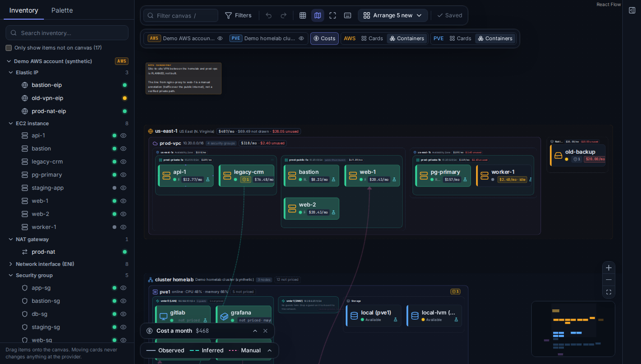Image resolution: width=641 pixels, height=364 pixels.
Task: Click the Saved status button
Action: click(x=449, y=15)
